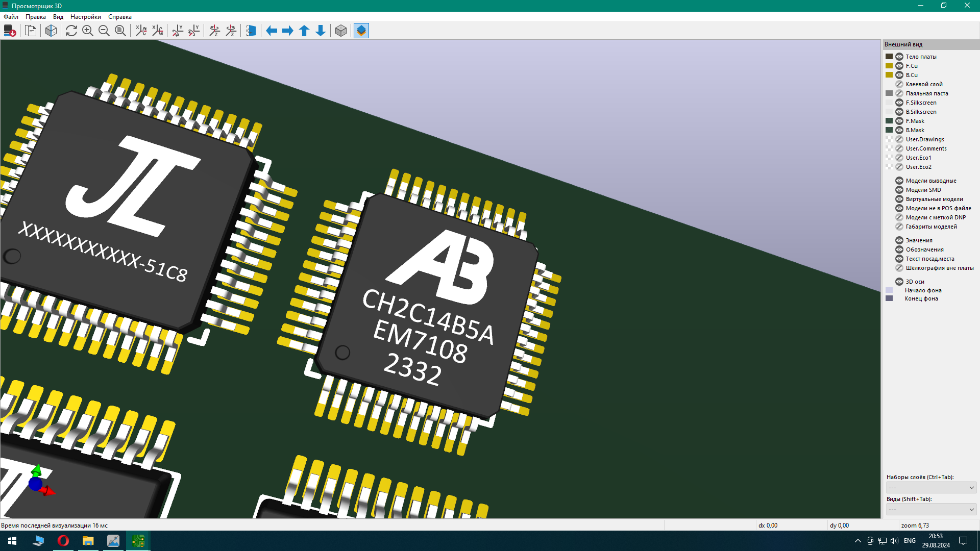Rotate Y counterclockwise icon
Image resolution: width=980 pixels, height=551 pixels.
click(x=194, y=31)
